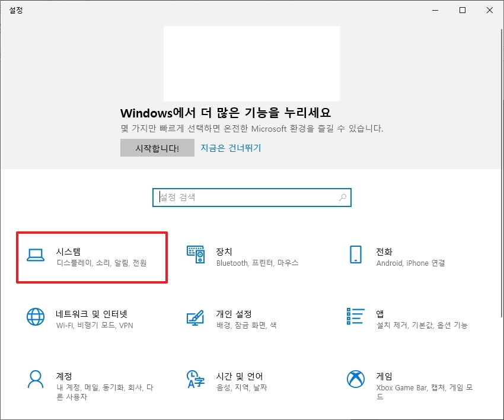Open the 네트워크 및 인터넷 globe icon
This screenshot has width=504, height=420.
[x=36, y=317]
